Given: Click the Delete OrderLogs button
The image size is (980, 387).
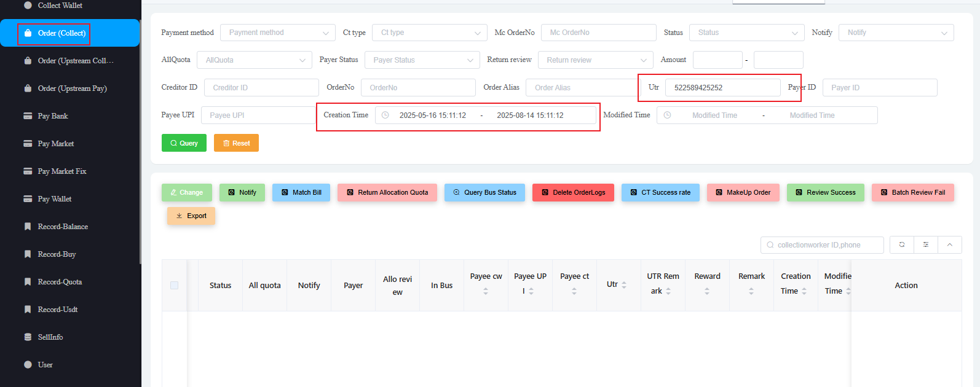Looking at the screenshot, I should click(x=573, y=192).
